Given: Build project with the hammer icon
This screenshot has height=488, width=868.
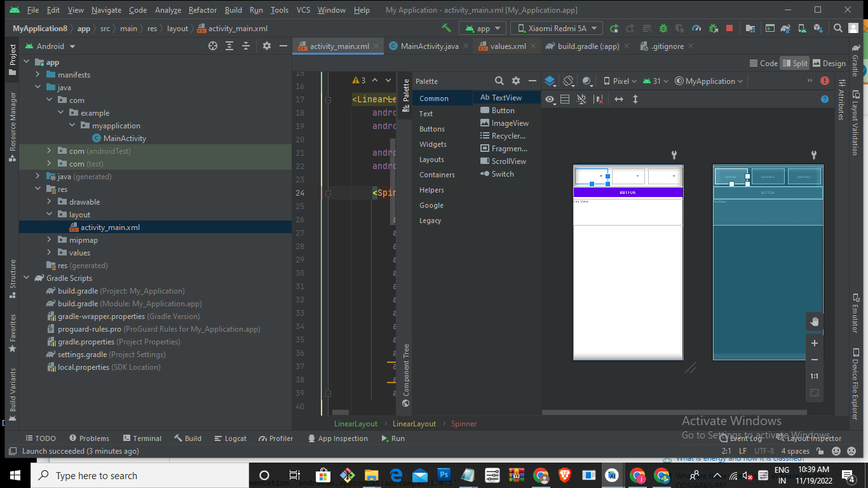Looking at the screenshot, I should (447, 28).
